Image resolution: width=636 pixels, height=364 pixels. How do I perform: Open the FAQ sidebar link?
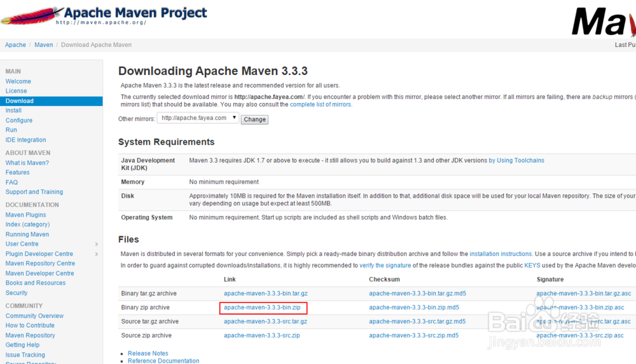[11, 182]
